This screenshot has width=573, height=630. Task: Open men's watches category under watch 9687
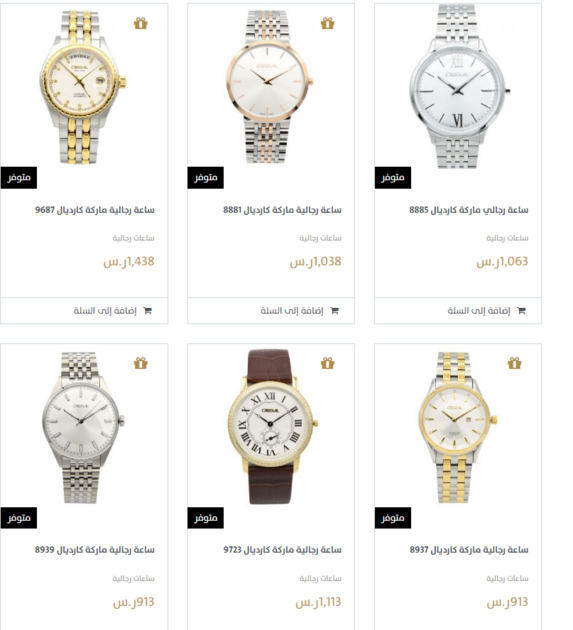point(133,238)
